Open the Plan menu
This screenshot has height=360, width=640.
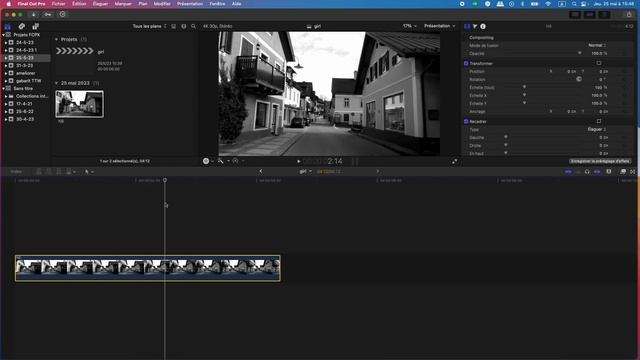(143, 4)
